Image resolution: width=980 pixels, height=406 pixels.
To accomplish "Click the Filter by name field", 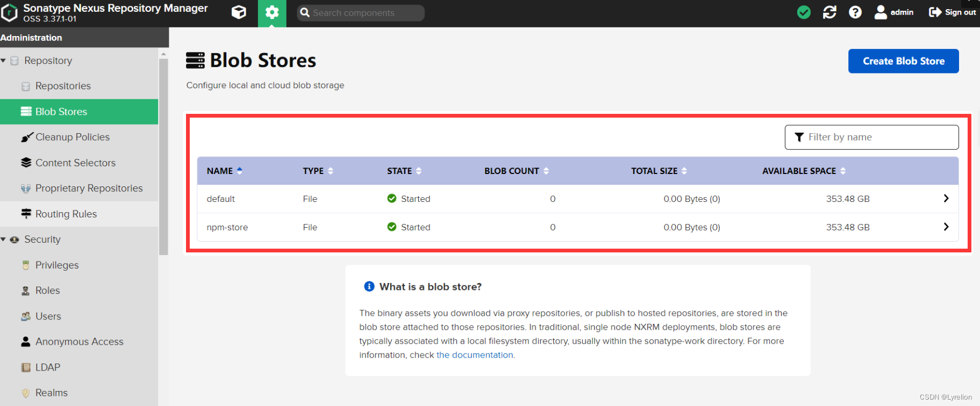I will [x=871, y=137].
